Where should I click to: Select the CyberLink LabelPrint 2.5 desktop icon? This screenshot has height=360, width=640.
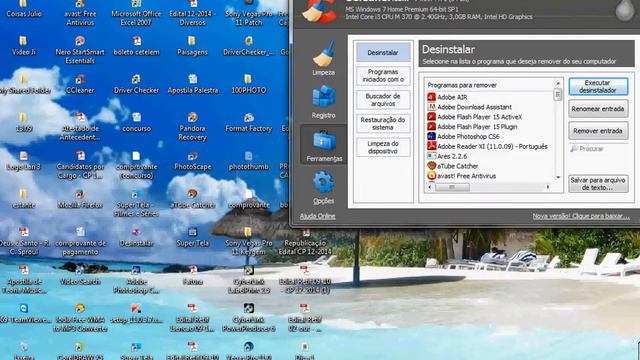249,279
